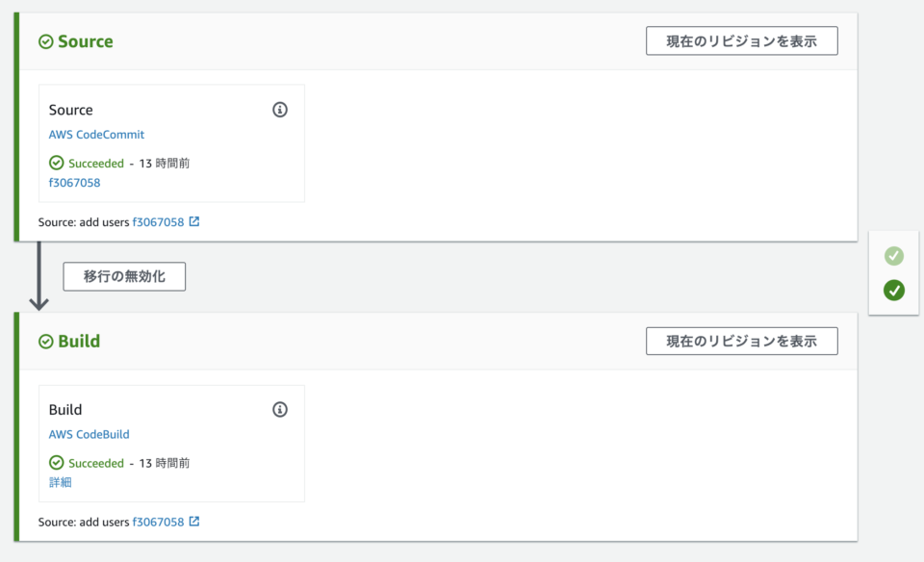924x562 pixels.
Task: Click 現在のリビジョンを表示 button in Source stage
Action: pyautogui.click(x=741, y=41)
